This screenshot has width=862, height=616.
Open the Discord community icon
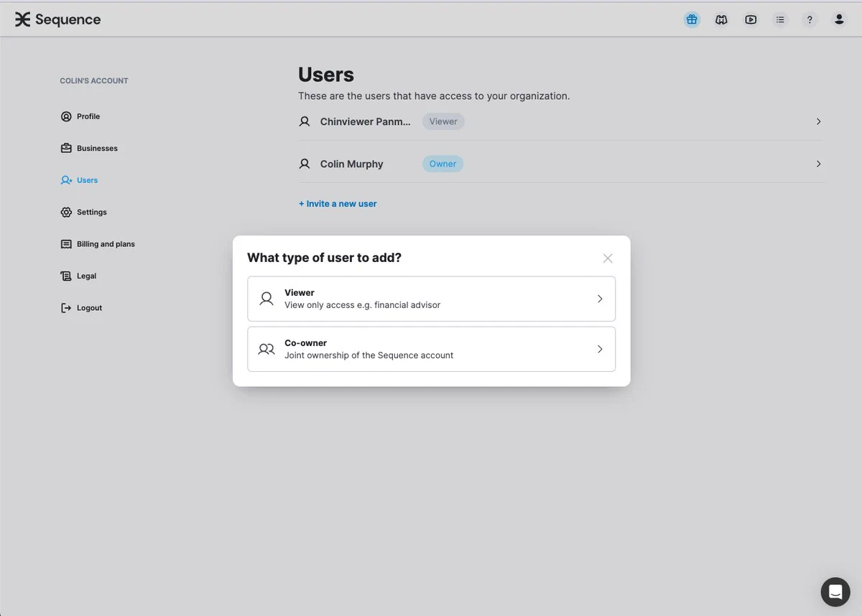pos(721,19)
